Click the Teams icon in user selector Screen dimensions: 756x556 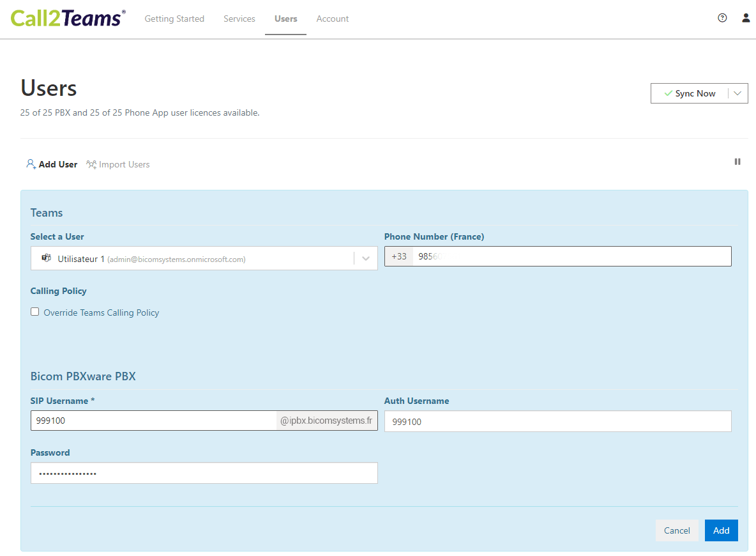pyautogui.click(x=46, y=258)
